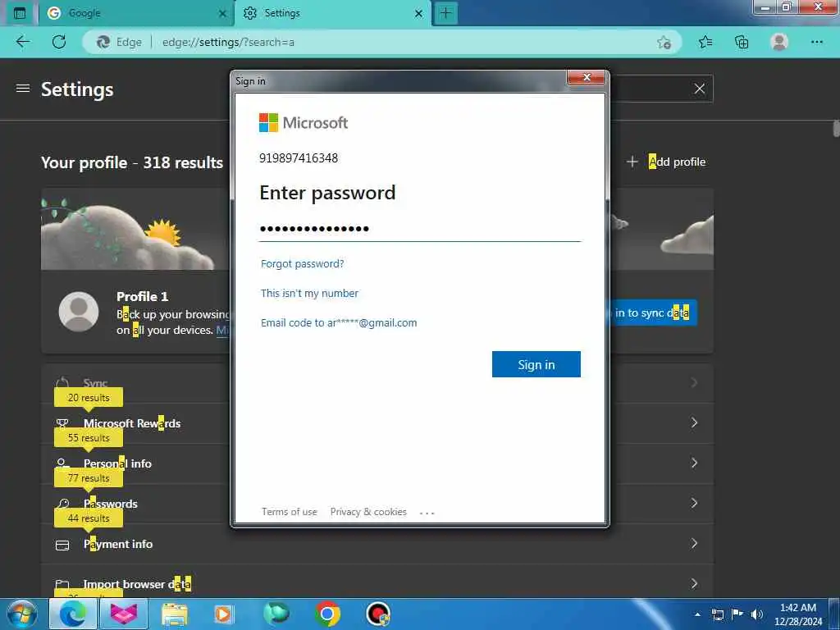The image size is (840, 630).
Task: Open the Collections icon
Action: pos(742,42)
